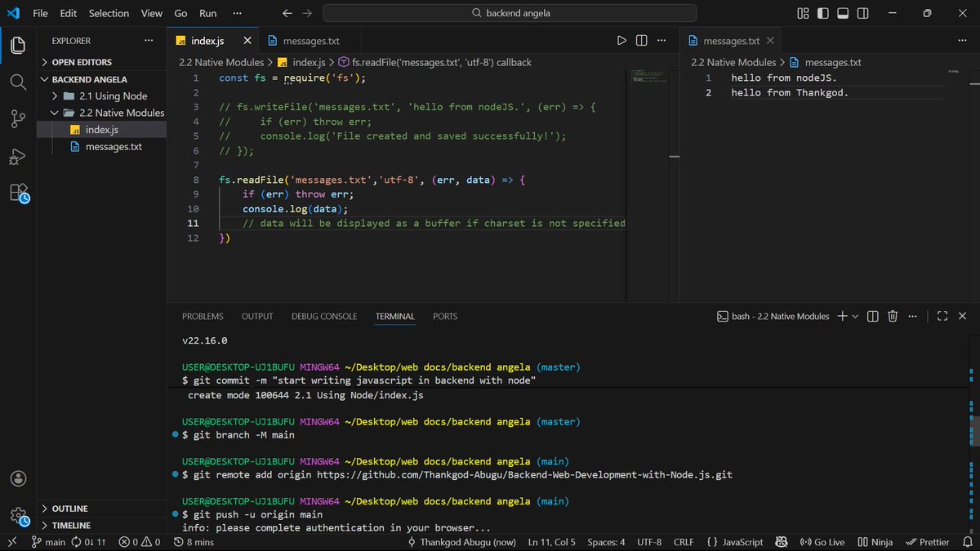
Task: Open the Run and Debug view
Action: tap(17, 157)
